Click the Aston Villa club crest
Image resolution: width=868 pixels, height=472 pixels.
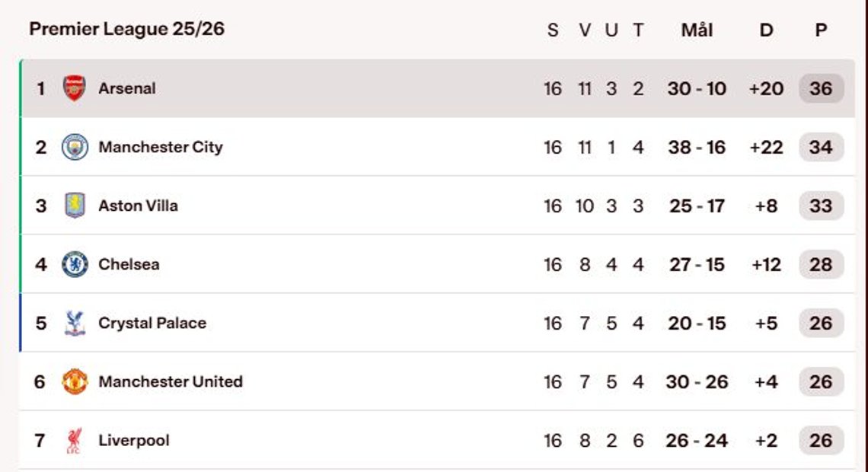(75, 206)
